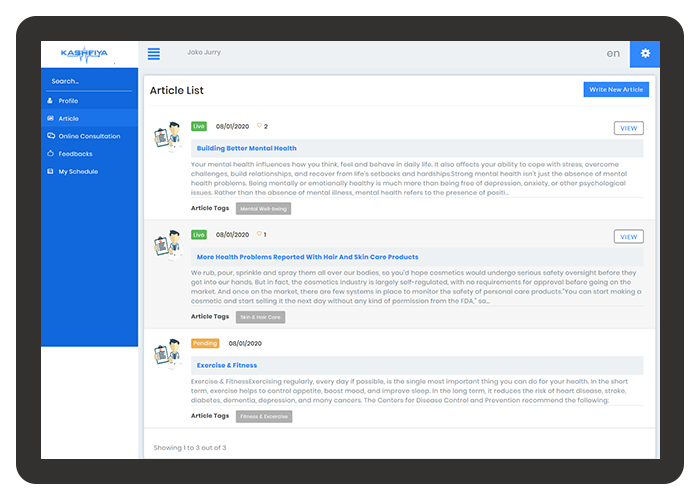
Task: View the Building Better Mental Health article
Action: click(x=628, y=128)
